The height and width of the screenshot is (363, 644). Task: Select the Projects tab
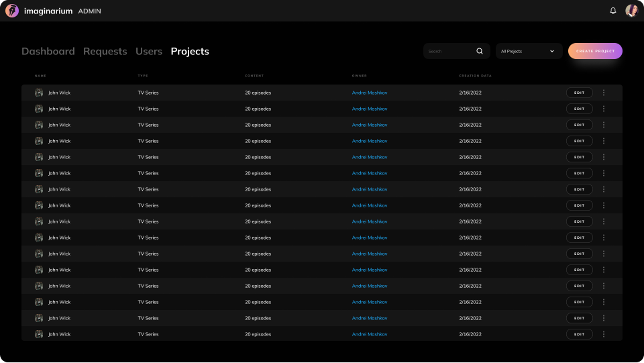pos(190,52)
